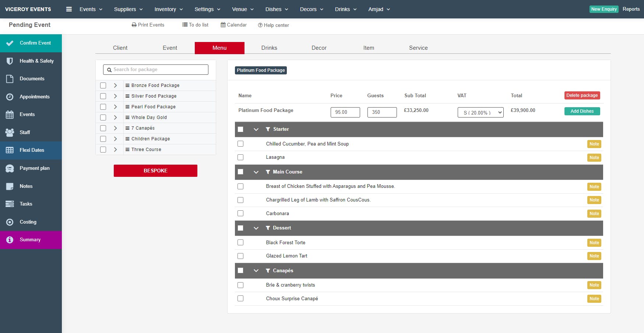Click the Starter filter funnel icon

[268, 129]
